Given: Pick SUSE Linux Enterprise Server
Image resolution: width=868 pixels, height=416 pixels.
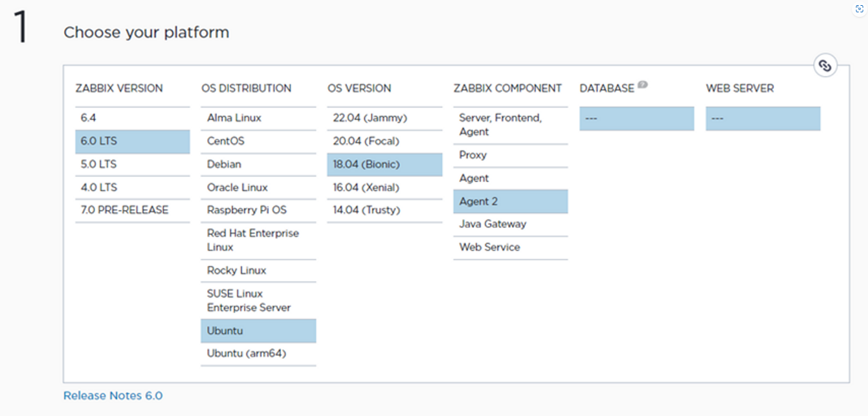Looking at the screenshot, I should [x=258, y=301].
